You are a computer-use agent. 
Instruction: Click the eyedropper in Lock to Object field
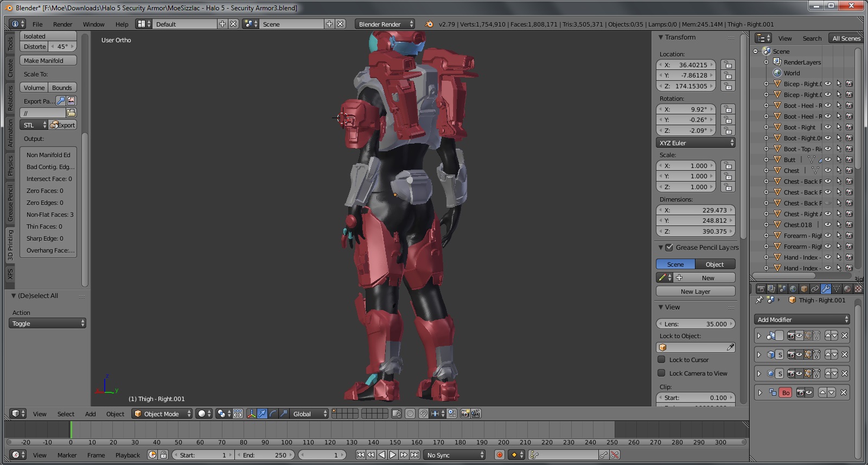730,347
